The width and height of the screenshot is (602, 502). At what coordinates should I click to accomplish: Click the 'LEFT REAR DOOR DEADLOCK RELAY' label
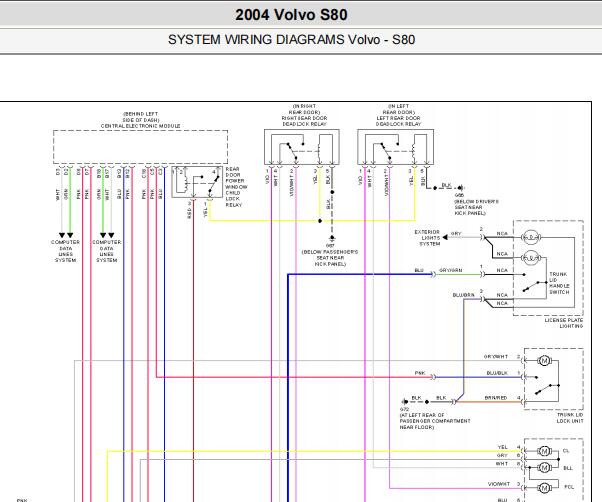(398, 121)
